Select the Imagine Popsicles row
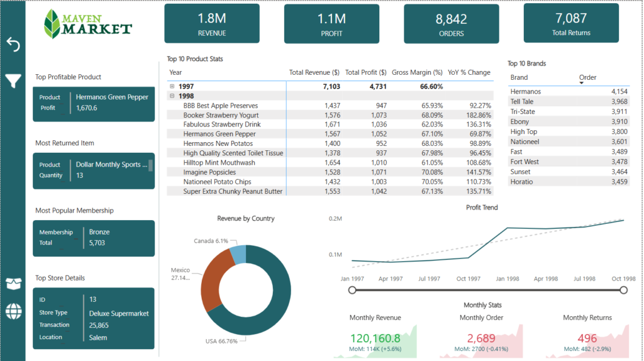The image size is (644, 361). coord(330,172)
